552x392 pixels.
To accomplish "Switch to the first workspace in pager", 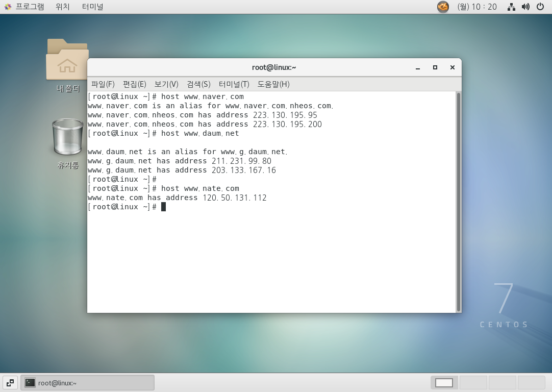I will click(x=444, y=383).
